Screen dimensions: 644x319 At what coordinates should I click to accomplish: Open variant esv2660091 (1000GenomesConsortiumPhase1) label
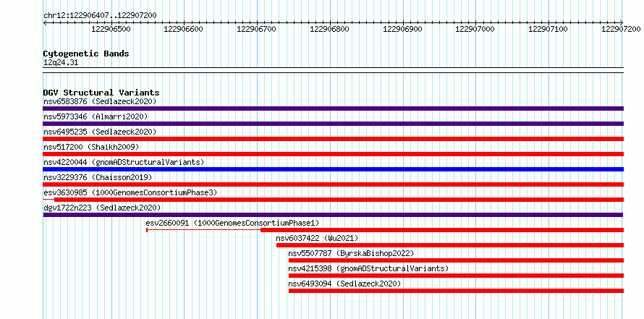point(232,223)
